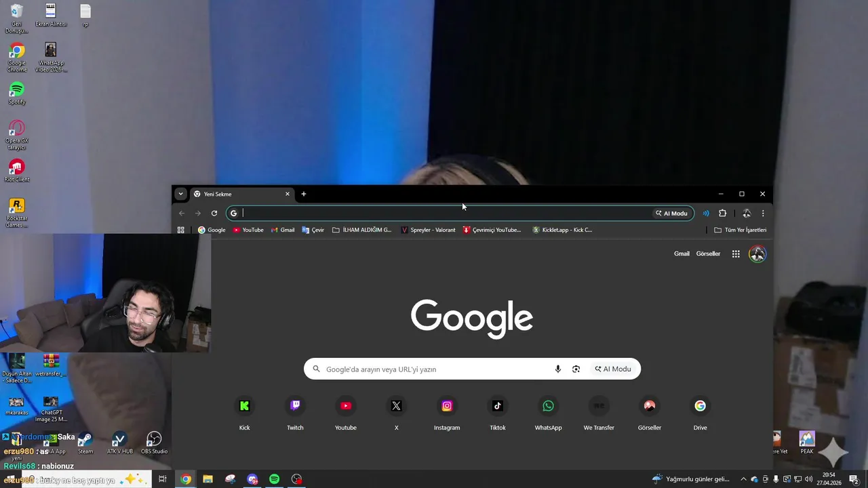
Task: Open the Çevir bookmark
Action: 313,230
